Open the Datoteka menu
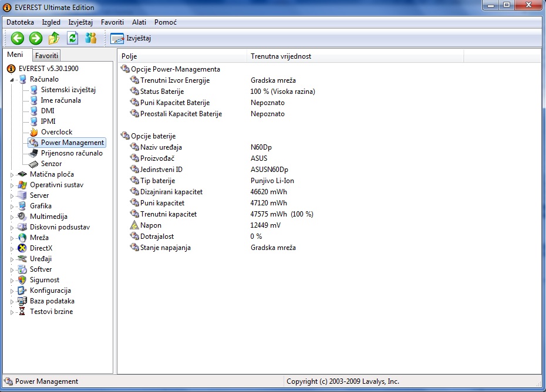Screen dimensions: 546x392 tap(20, 22)
